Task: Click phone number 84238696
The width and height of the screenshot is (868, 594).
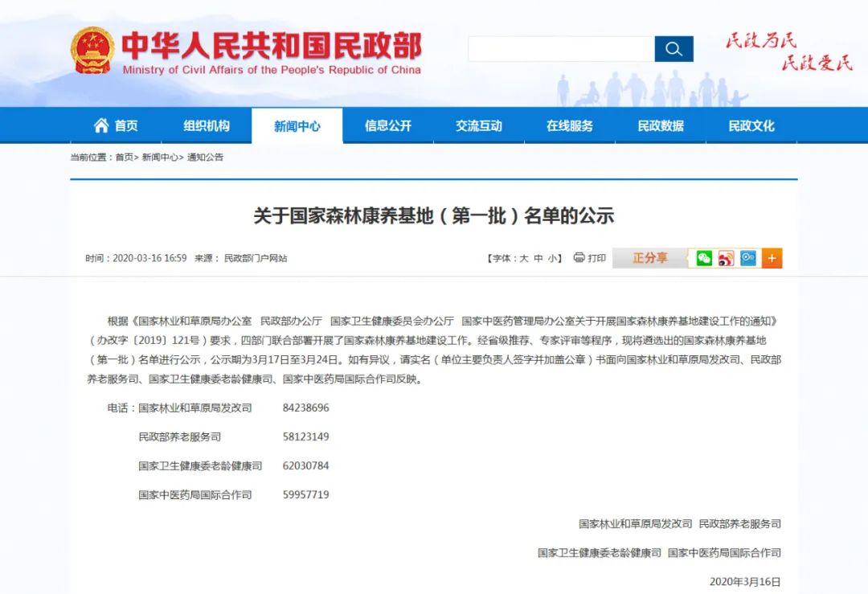Action: coord(305,408)
